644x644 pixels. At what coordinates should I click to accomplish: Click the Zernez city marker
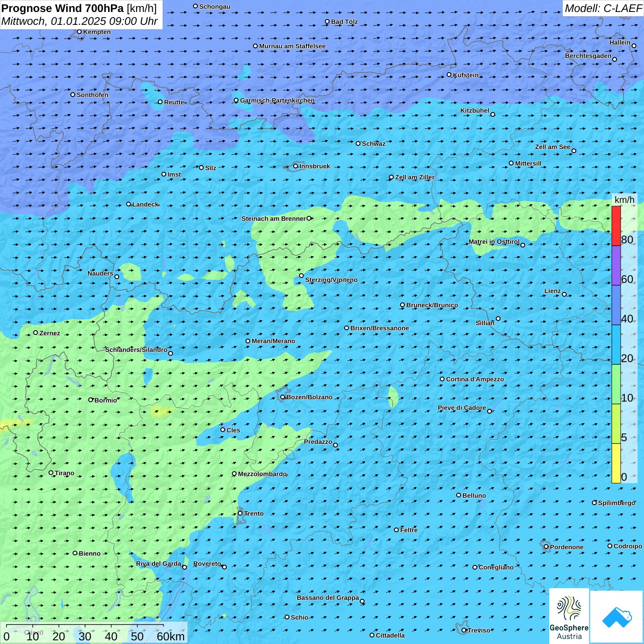[35, 333]
